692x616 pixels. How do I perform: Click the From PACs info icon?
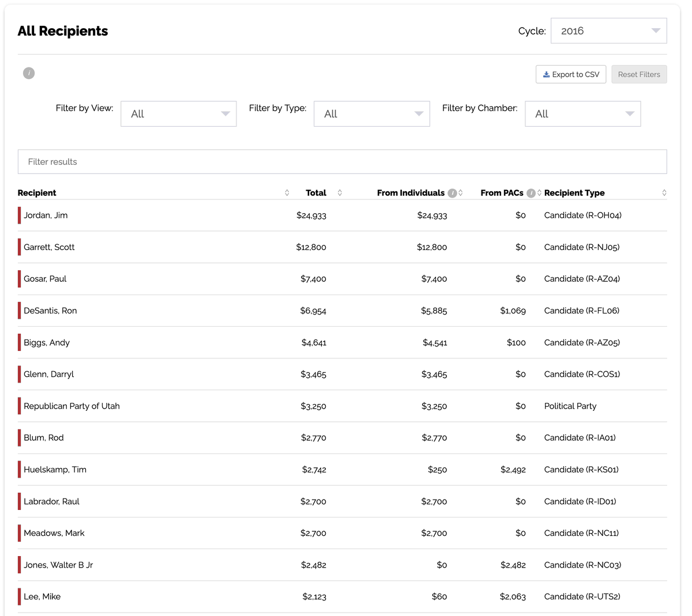pyautogui.click(x=531, y=193)
